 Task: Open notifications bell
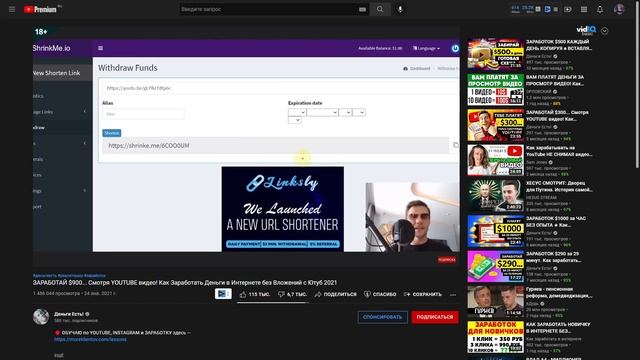600,9
